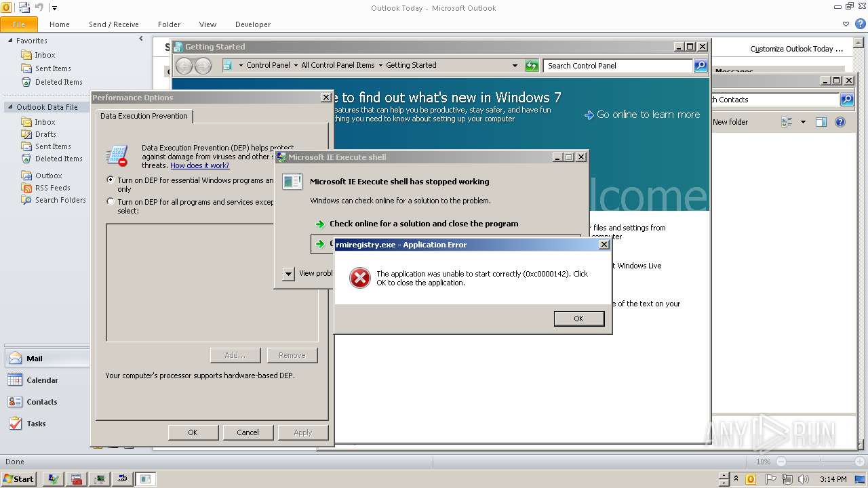Open Action Center flag tray icon
The height and width of the screenshot is (488, 868).
click(x=769, y=479)
